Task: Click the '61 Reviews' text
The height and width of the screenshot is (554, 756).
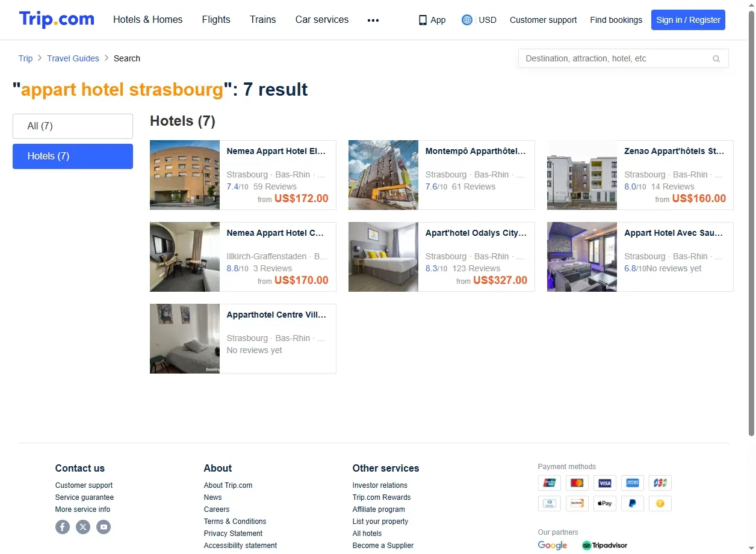Action: click(474, 187)
